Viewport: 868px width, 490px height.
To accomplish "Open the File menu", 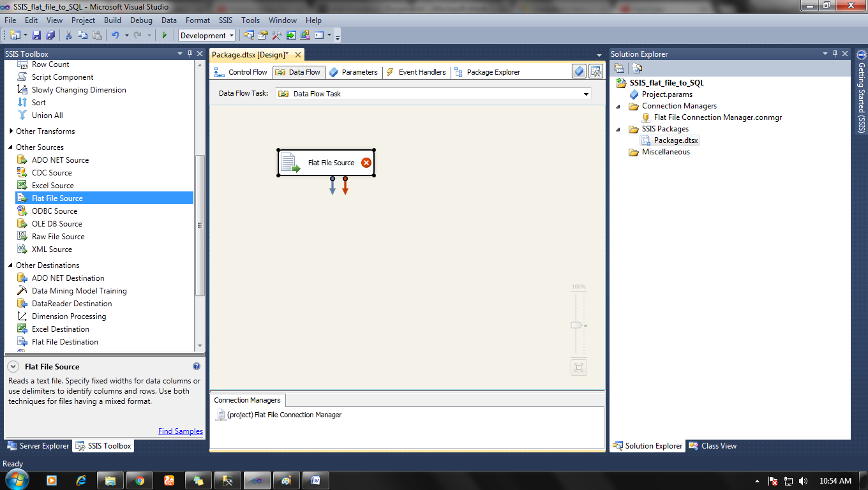I will tap(10, 20).
